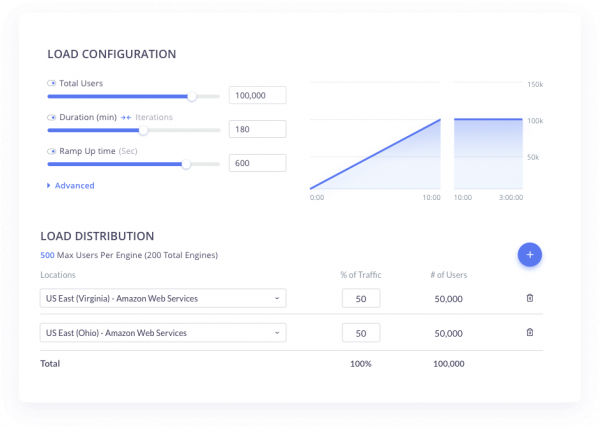Screen dimensions: 600x428
Task: Click the 500 max users per engine link
Action: pyautogui.click(x=48, y=255)
